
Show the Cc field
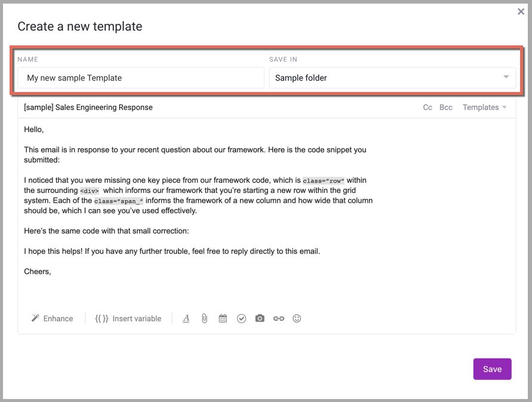click(x=428, y=108)
